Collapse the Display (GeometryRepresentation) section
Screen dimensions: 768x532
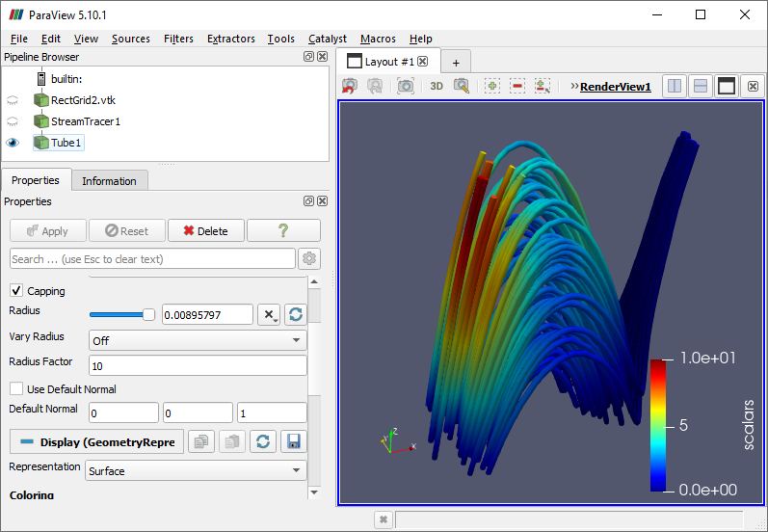point(96,441)
